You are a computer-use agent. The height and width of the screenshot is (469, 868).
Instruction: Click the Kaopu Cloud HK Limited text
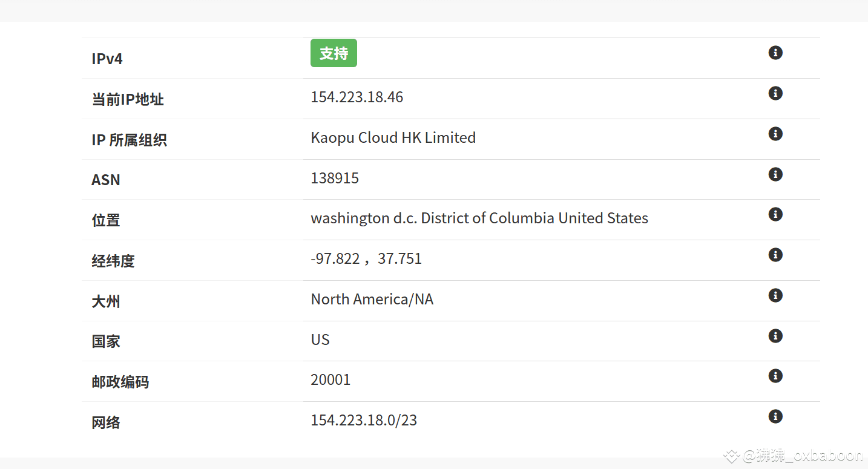393,138
